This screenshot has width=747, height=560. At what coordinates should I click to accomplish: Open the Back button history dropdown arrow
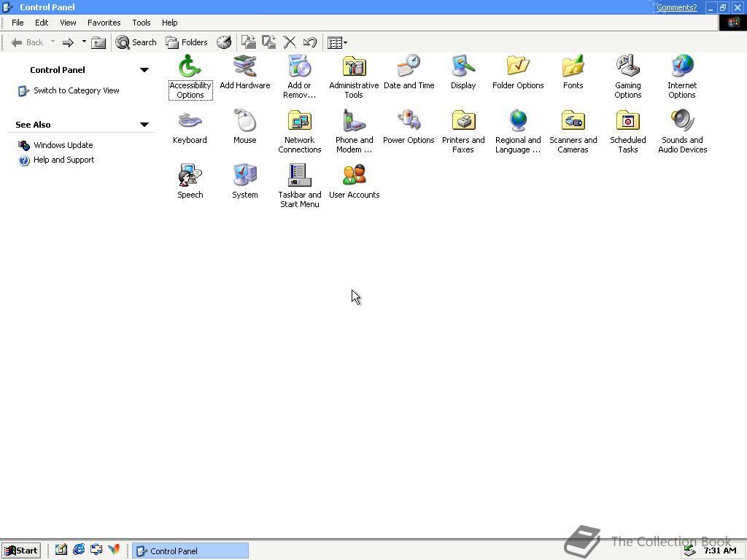tap(53, 42)
